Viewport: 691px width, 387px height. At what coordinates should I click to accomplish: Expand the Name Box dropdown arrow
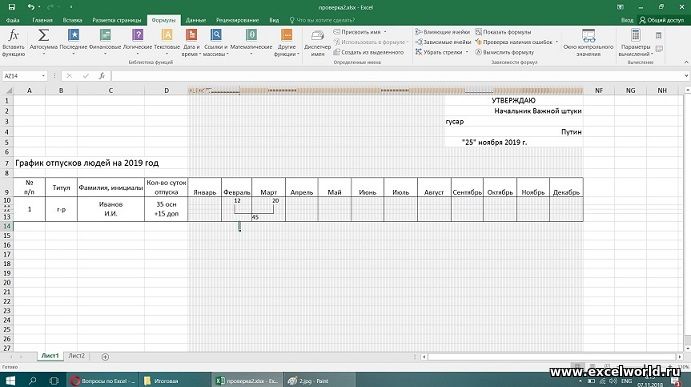point(43,76)
